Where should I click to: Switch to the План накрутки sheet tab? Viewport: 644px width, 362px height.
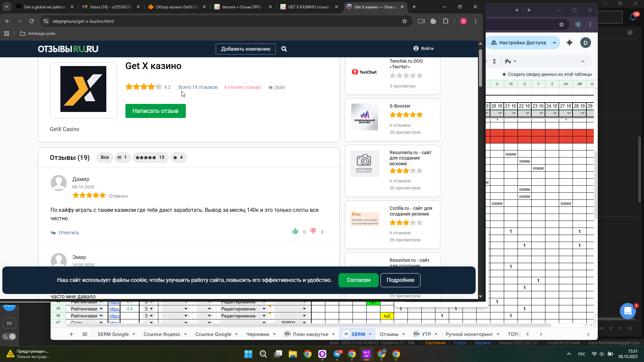pyautogui.click(x=310, y=334)
